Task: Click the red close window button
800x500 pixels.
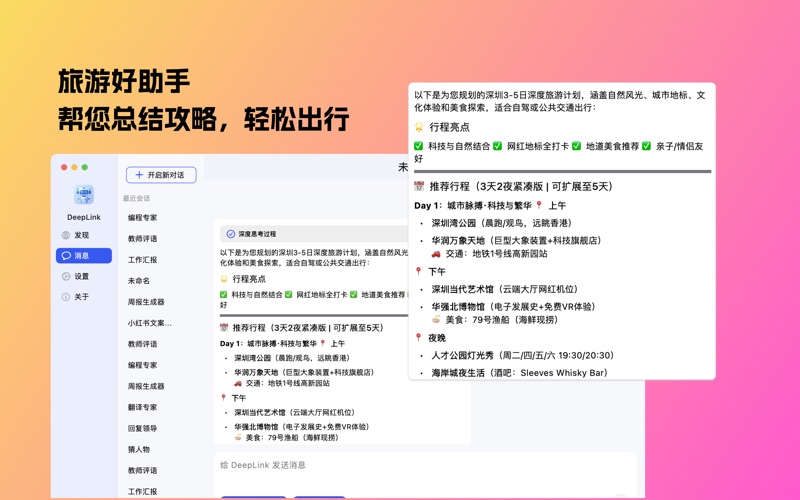Action: pyautogui.click(x=64, y=167)
